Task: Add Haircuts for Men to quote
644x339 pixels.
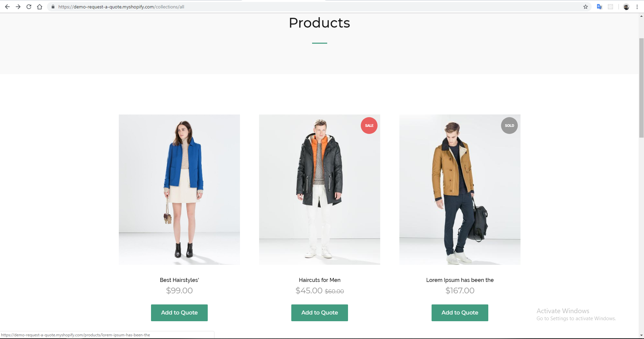Action: click(319, 312)
